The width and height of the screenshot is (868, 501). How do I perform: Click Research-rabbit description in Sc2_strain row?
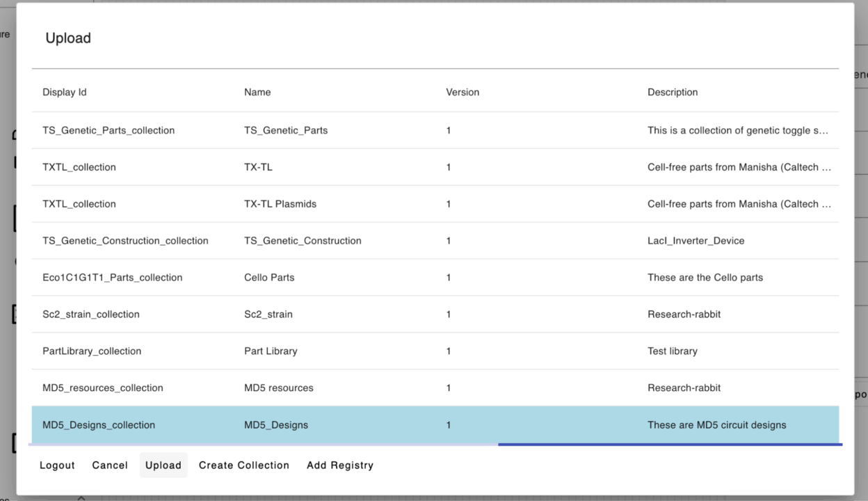684,315
